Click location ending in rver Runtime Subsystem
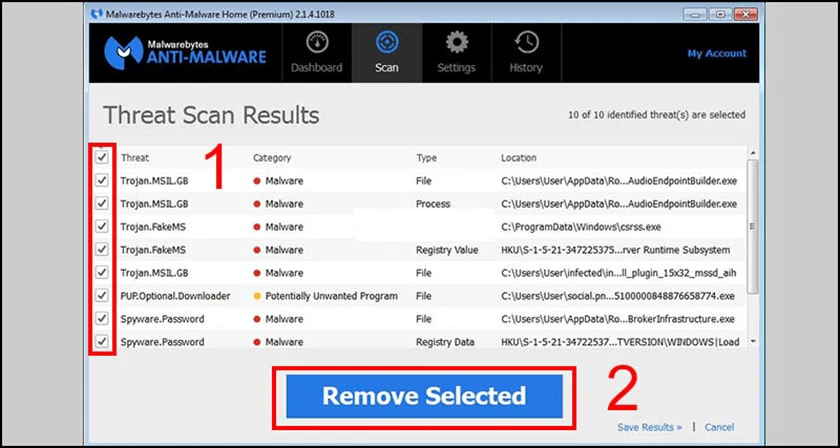The height and width of the screenshot is (448, 840). pos(616,250)
